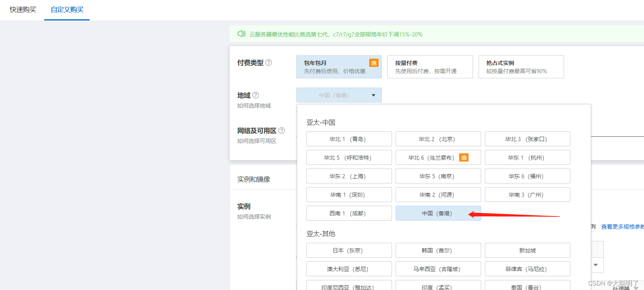Open help icon next to 付费类型

coord(268,62)
